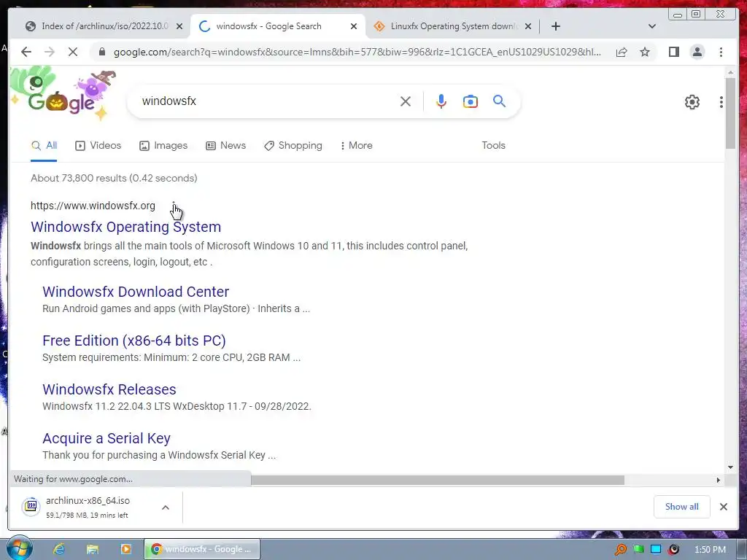747x560 pixels.
Task: Open the Chrome three-dot menu
Action: pos(721,52)
